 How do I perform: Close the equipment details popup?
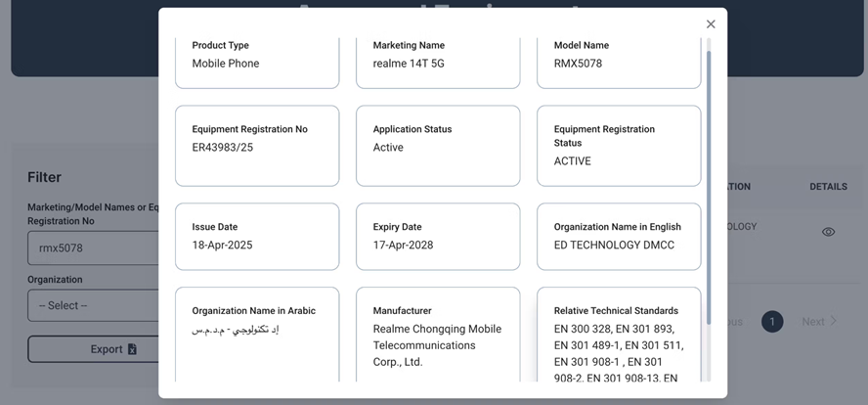[711, 24]
